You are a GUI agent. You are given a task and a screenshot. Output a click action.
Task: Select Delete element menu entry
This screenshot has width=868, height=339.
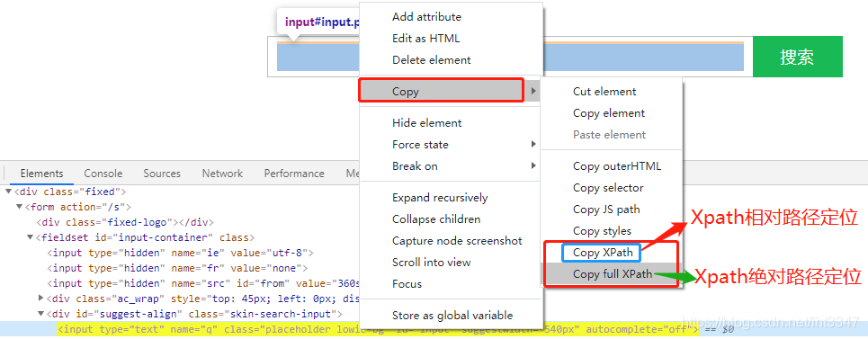pyautogui.click(x=431, y=59)
